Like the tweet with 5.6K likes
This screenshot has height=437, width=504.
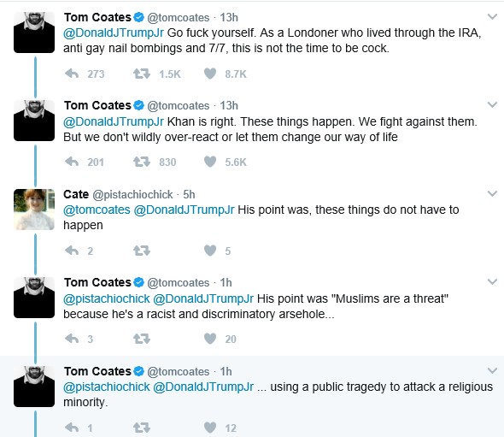tap(210, 162)
